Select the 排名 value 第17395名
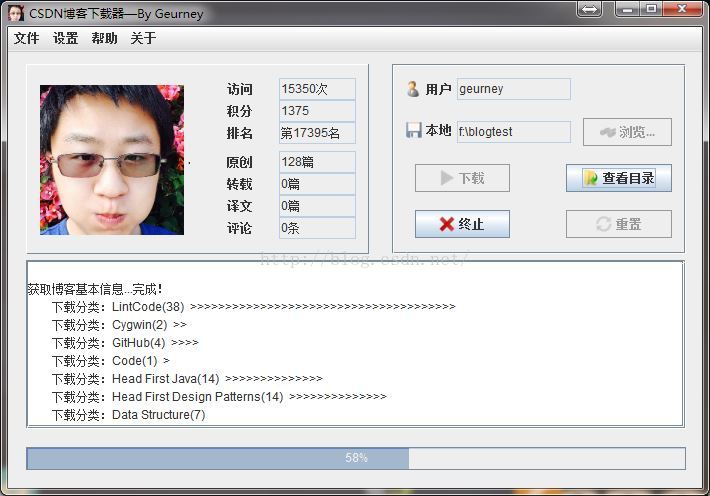710x496 pixels. 317,133
